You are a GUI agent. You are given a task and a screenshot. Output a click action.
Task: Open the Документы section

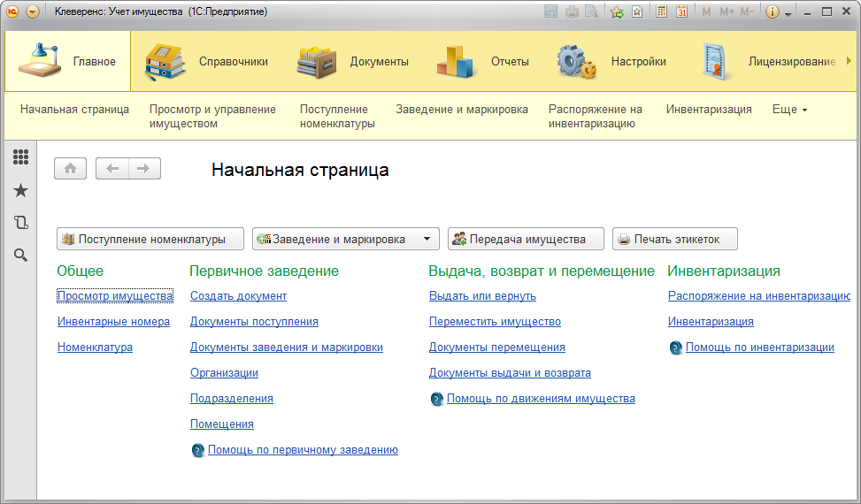pyautogui.click(x=352, y=61)
